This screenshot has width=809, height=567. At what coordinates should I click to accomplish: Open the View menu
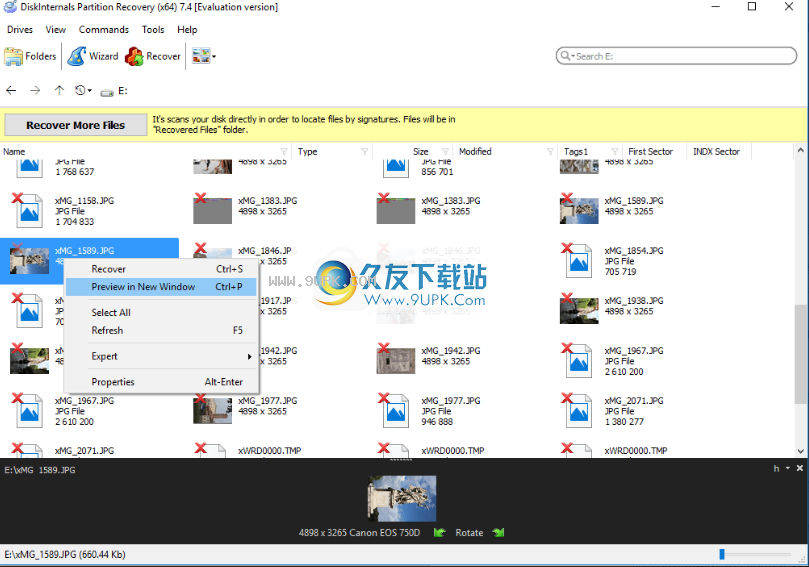click(x=56, y=29)
